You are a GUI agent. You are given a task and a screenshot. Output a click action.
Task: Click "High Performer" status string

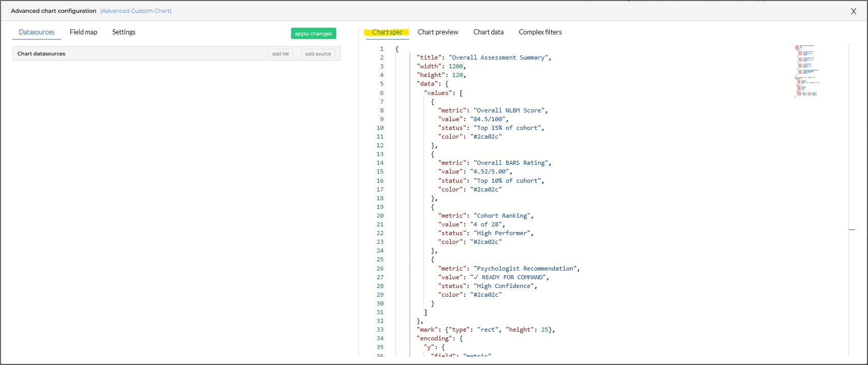click(x=501, y=233)
